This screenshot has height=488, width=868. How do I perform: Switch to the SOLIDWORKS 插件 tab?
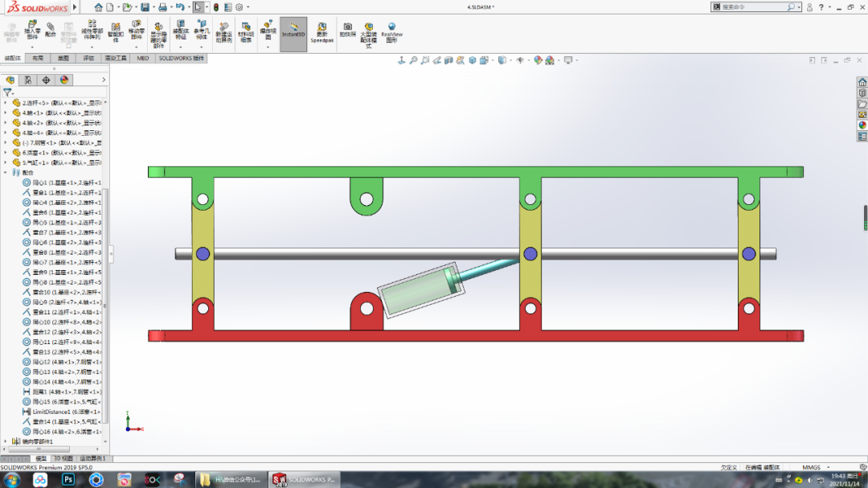[181, 58]
